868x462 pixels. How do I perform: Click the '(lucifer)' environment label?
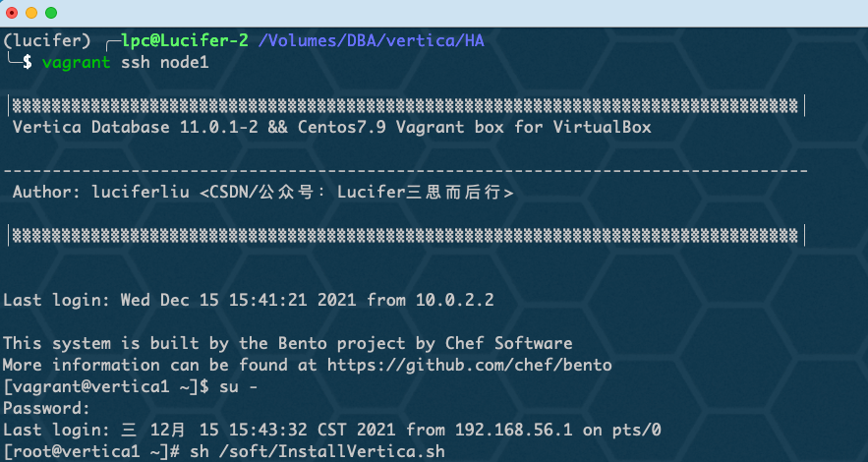point(46,41)
